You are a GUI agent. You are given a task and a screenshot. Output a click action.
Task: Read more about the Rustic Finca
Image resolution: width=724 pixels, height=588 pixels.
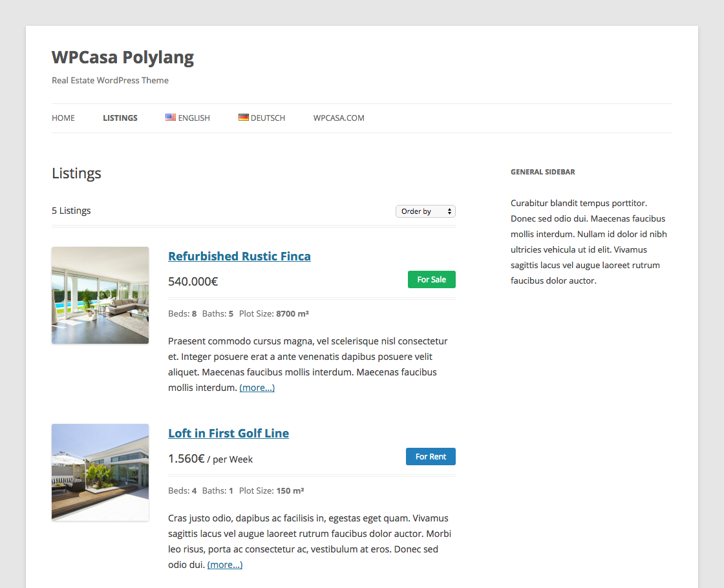tap(257, 388)
